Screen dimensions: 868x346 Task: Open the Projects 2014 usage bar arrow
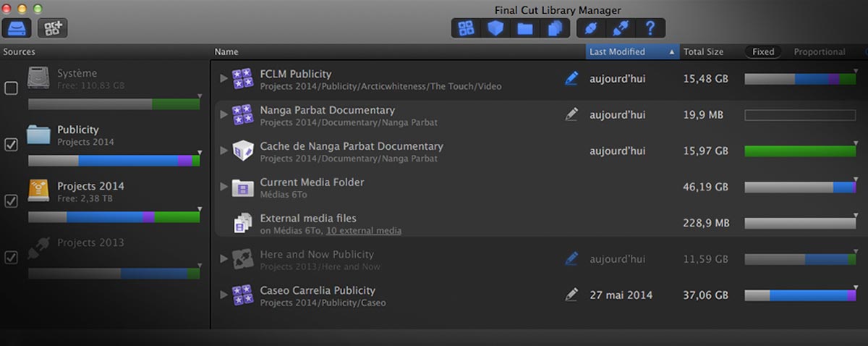click(x=200, y=208)
